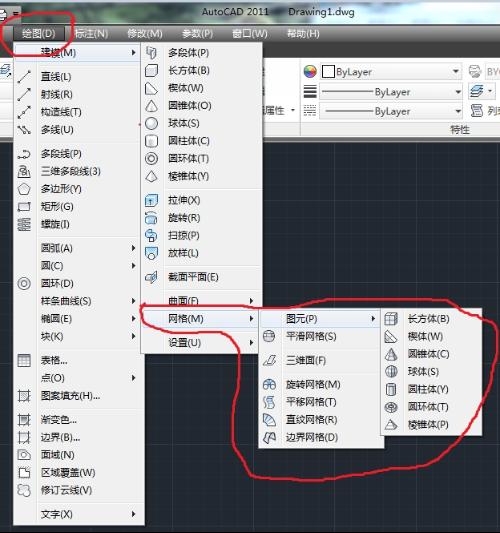500x533 pixels.
Task: Open the lineweight ByLayer dropdown
Action: tap(458, 92)
